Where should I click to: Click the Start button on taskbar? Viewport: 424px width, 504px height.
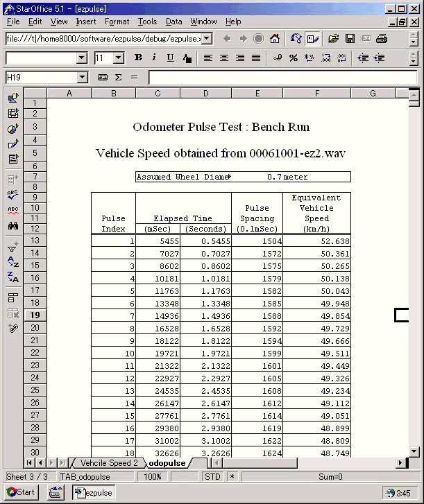point(21,492)
